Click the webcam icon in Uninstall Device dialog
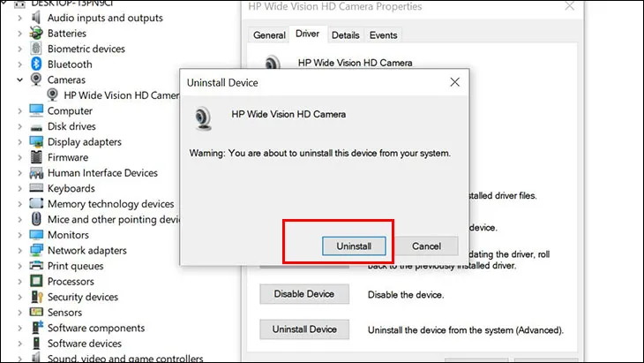 [x=206, y=117]
